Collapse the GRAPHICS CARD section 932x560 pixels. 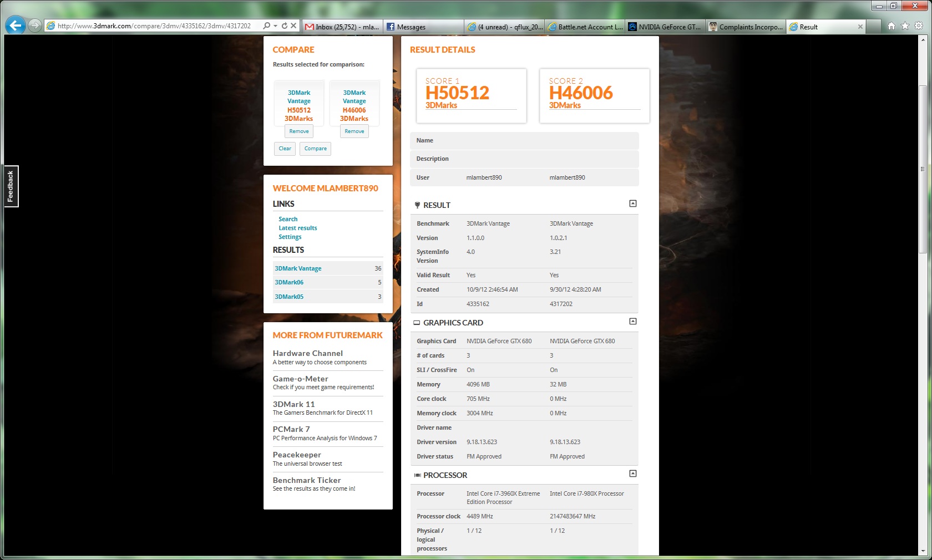point(632,322)
